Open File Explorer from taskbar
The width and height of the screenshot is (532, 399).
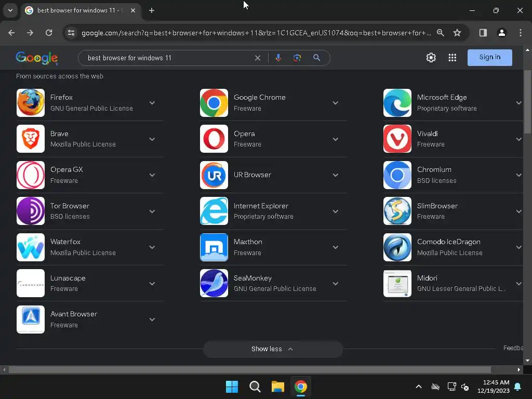(277, 387)
